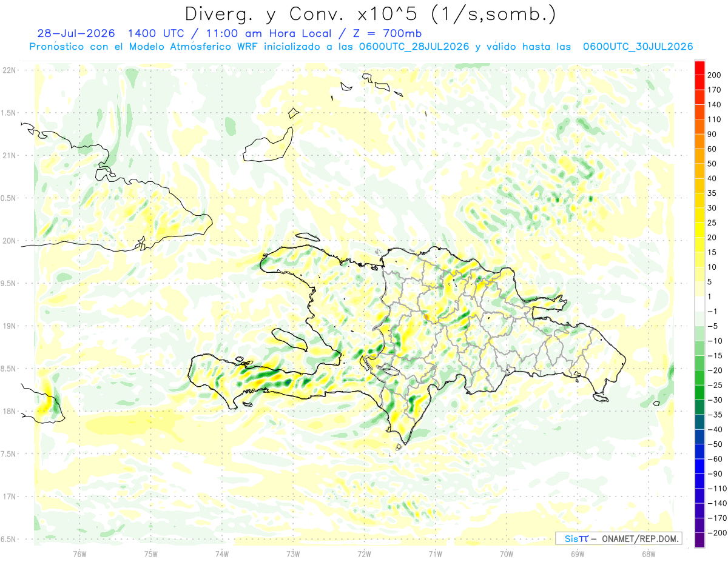Click the negative "-200" colorbar value
Image resolution: width=728 pixels, height=562 pixels.
click(716, 533)
